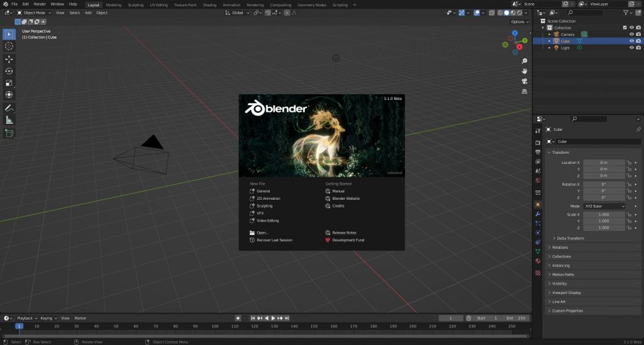This screenshot has width=644, height=345.
Task: Open the XYZ Euler rotation mode dropdown
Action: 604,206
